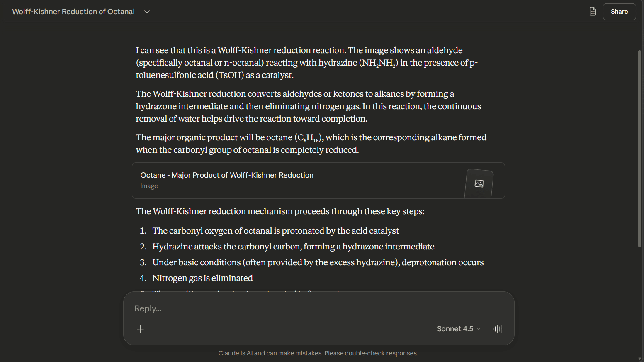Click list step about carbonyl oxygen protonation
The height and width of the screenshot is (362, 644).
[275, 231]
